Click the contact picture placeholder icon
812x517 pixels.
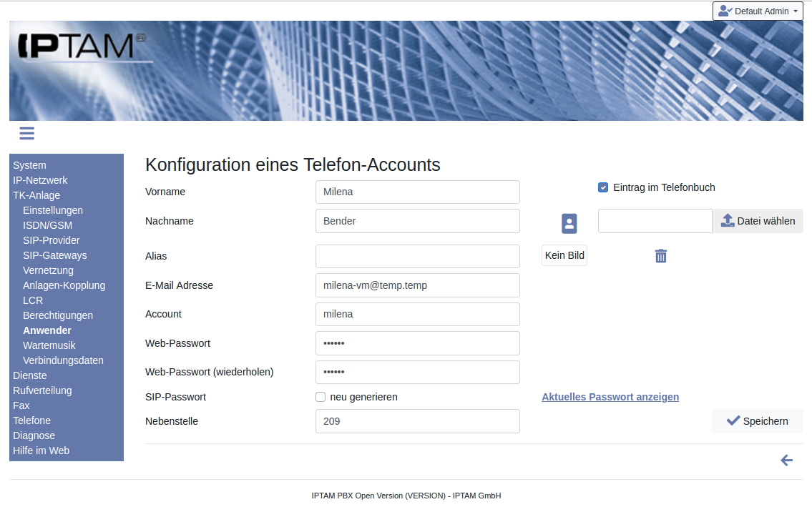pyautogui.click(x=569, y=223)
